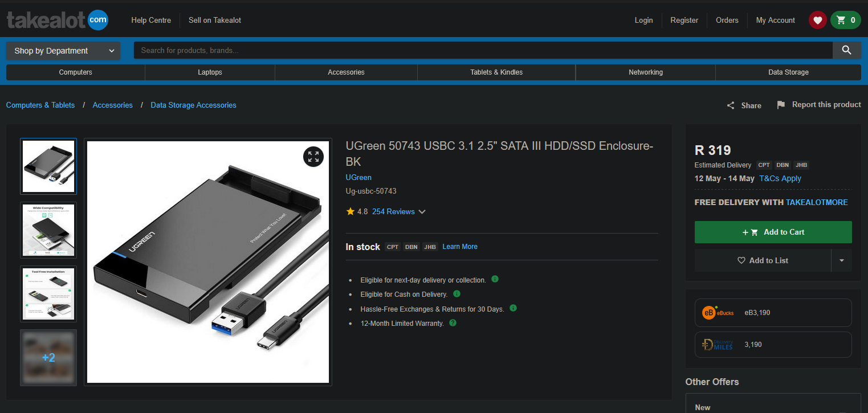Image resolution: width=868 pixels, height=413 pixels.
Task: Click the yellow rating star
Action: pyautogui.click(x=350, y=211)
